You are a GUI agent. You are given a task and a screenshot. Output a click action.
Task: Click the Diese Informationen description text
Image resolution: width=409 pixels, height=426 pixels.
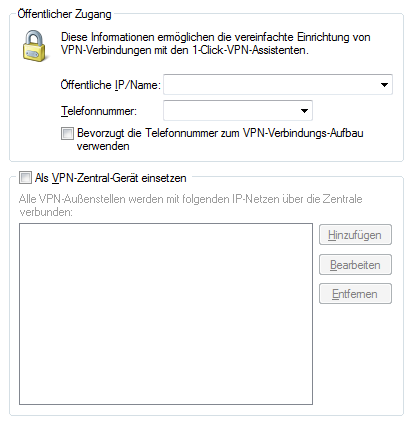coord(215,44)
